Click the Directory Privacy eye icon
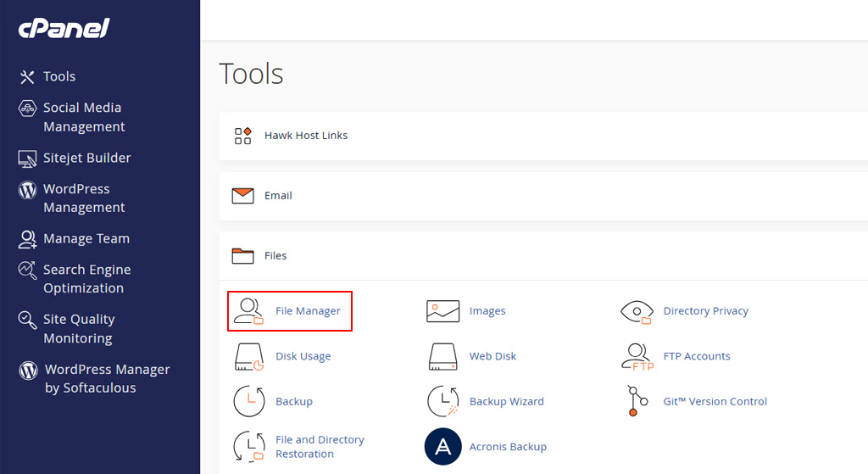 pos(637,312)
